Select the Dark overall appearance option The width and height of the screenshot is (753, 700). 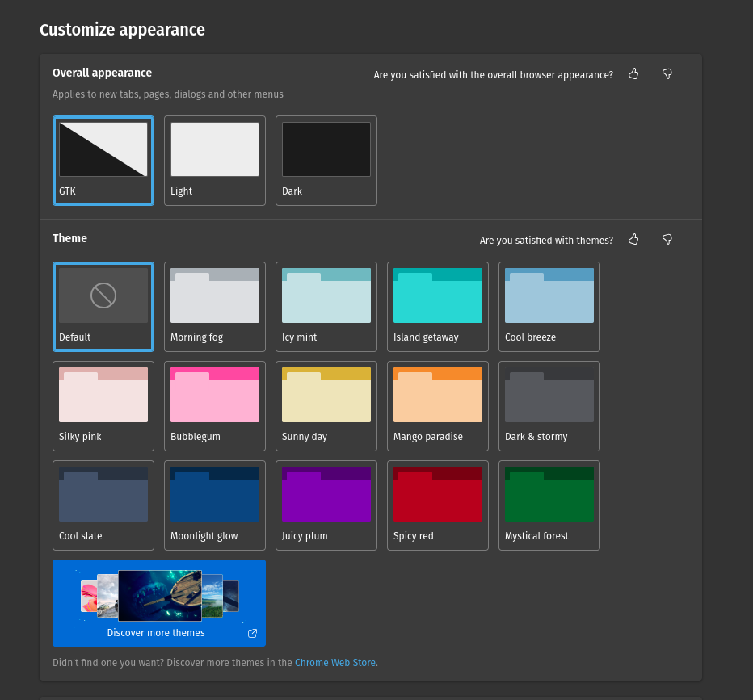[x=326, y=160]
